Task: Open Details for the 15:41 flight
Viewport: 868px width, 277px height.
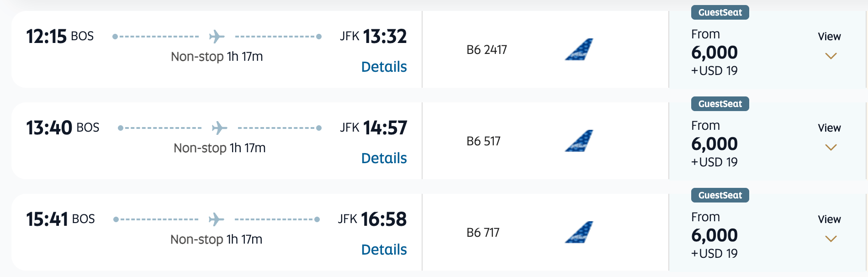Action: click(x=384, y=250)
